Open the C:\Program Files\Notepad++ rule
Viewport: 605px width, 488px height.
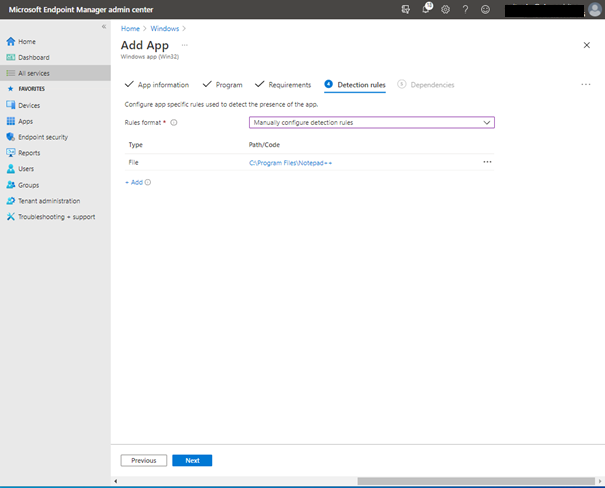pos(291,163)
